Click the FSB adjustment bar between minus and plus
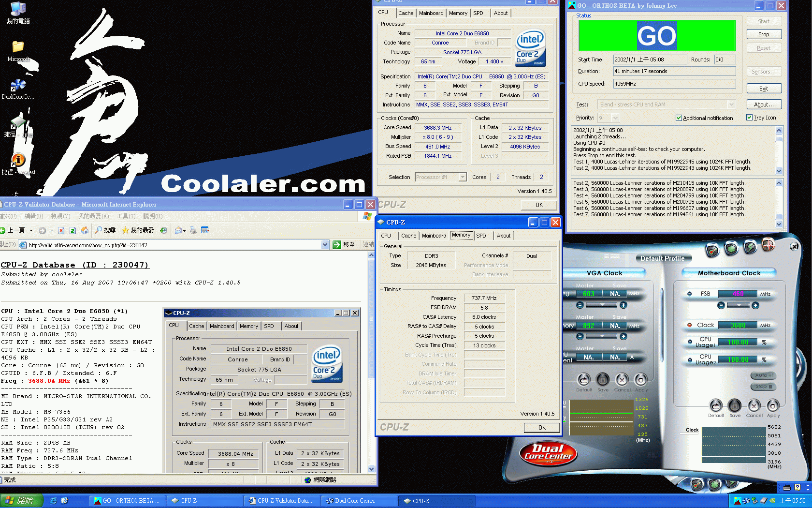This screenshot has width=812, height=508. click(x=738, y=305)
